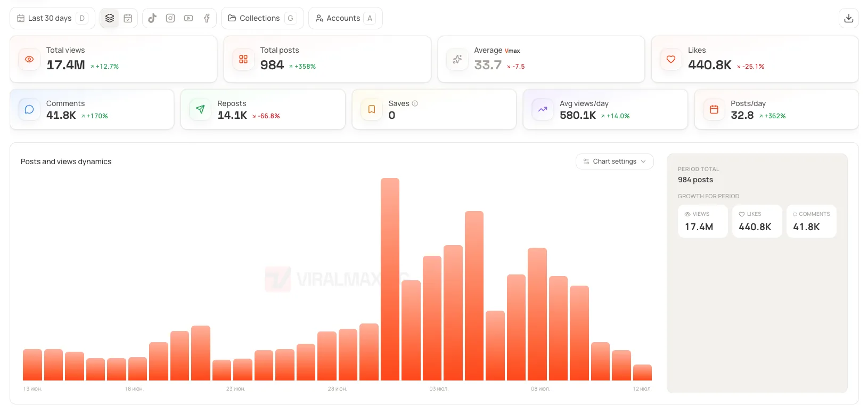Image resolution: width=868 pixels, height=413 pixels.
Task: Click the first bar above 13 июн.
Action: (x=32, y=365)
